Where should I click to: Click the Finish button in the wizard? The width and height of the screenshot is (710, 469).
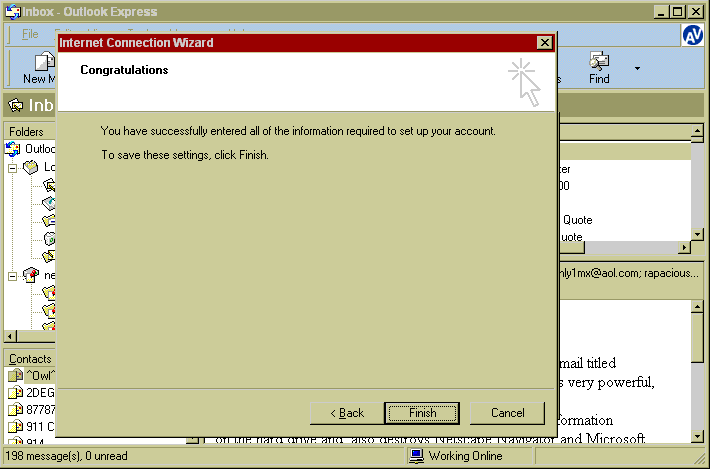point(422,413)
